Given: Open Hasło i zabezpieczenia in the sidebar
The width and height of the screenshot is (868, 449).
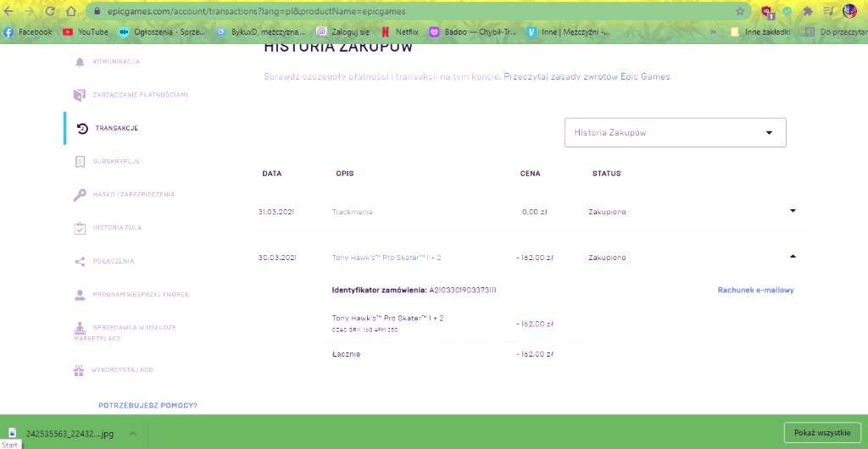Looking at the screenshot, I should click(133, 195).
